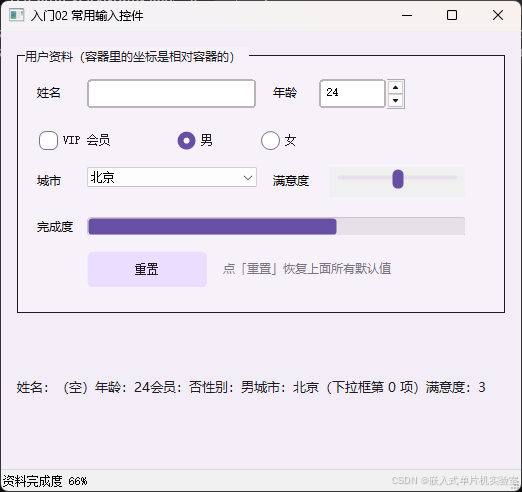The width and height of the screenshot is (522, 492).
Task: Maximize the 入门02 常用输入控件 window
Action: click(x=452, y=15)
